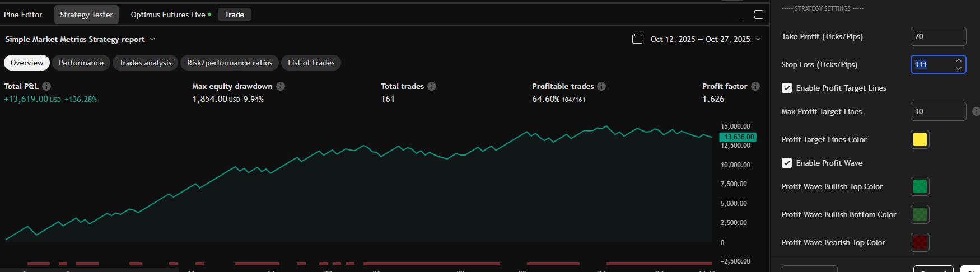Open the yellow Profit Target Lines Color swatch
980x272 pixels.
pyautogui.click(x=920, y=139)
